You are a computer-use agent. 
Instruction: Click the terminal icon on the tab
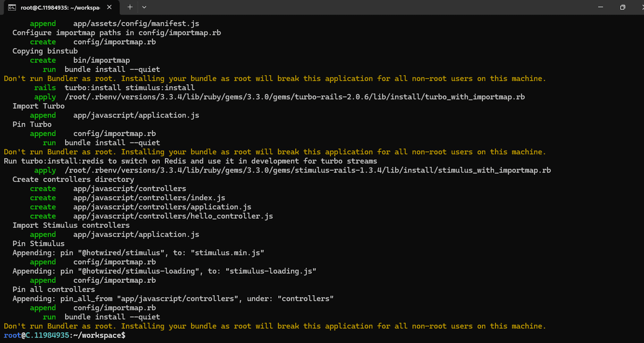[x=12, y=7]
